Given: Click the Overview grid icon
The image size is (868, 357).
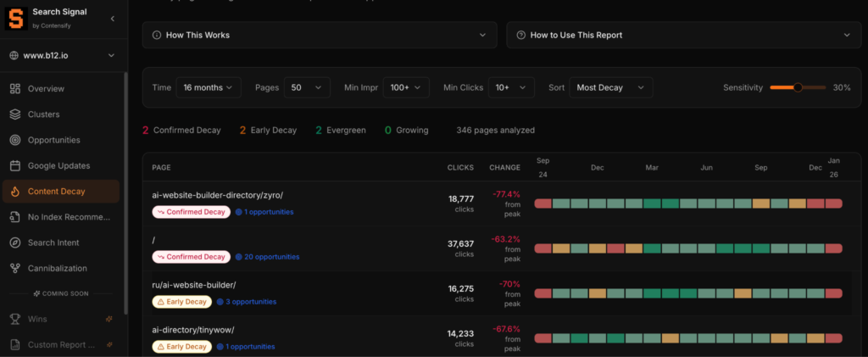Looking at the screenshot, I should 14,89.
